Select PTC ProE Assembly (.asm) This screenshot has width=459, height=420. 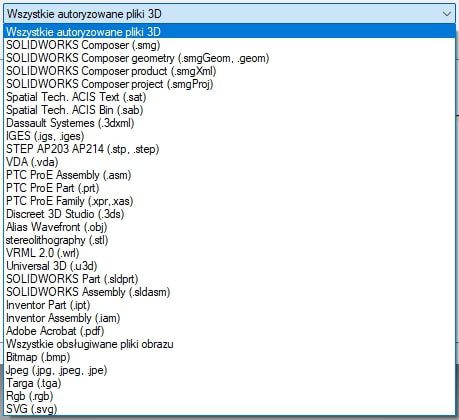(x=229, y=175)
